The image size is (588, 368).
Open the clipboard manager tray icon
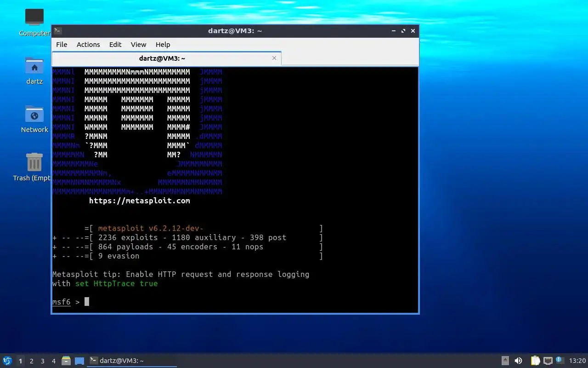coord(535,361)
